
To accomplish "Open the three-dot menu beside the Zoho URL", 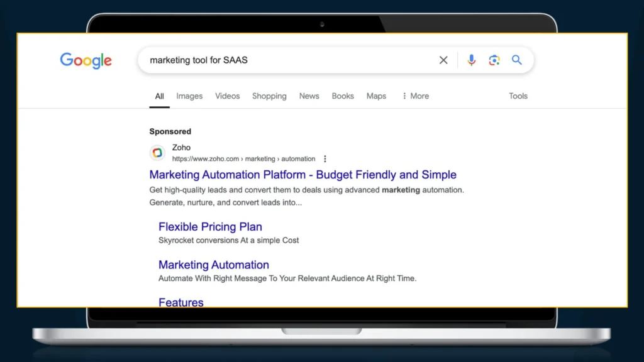I will point(325,159).
